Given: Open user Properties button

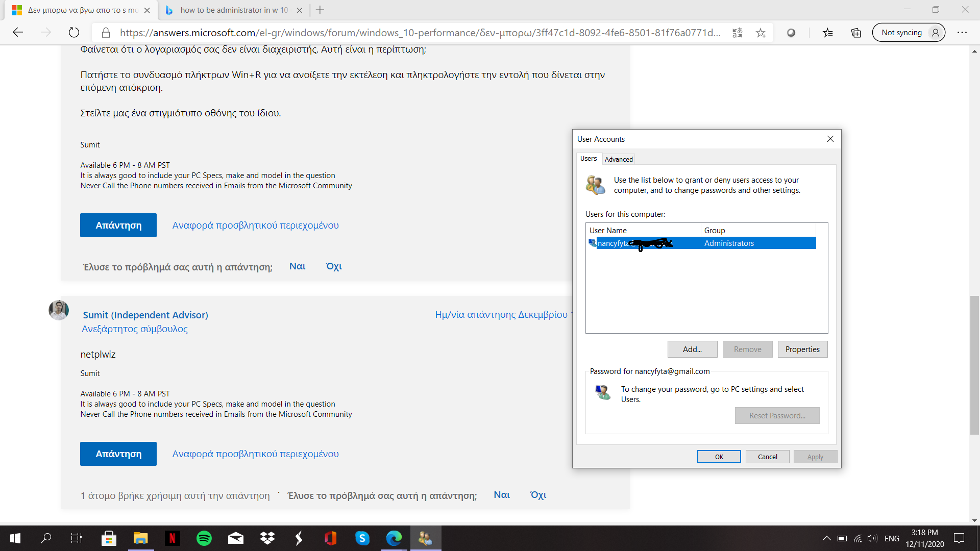Looking at the screenshot, I should [802, 349].
